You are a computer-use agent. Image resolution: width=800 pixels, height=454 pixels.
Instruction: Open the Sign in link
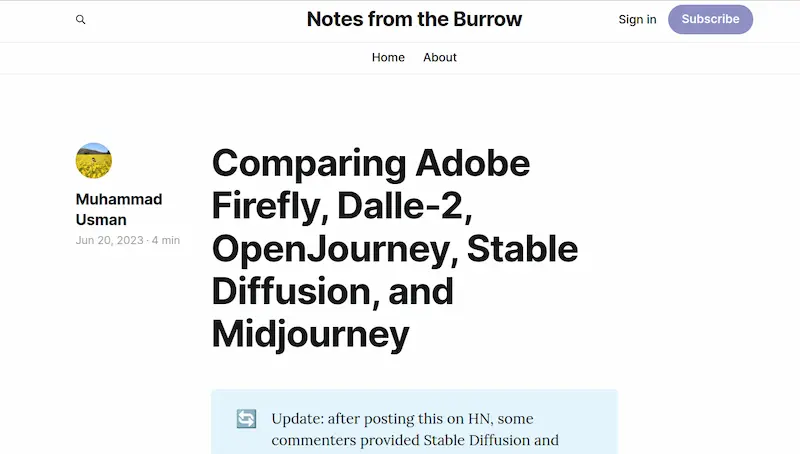point(637,19)
